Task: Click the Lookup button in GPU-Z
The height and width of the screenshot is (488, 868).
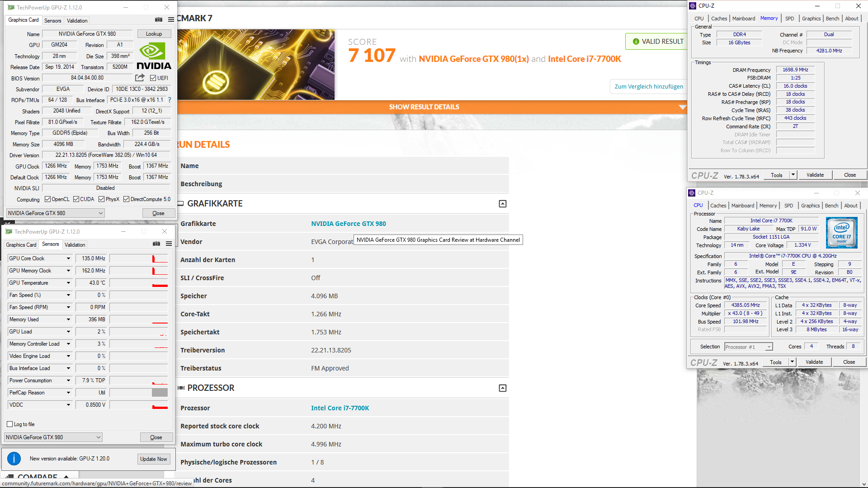Action: pyautogui.click(x=154, y=34)
